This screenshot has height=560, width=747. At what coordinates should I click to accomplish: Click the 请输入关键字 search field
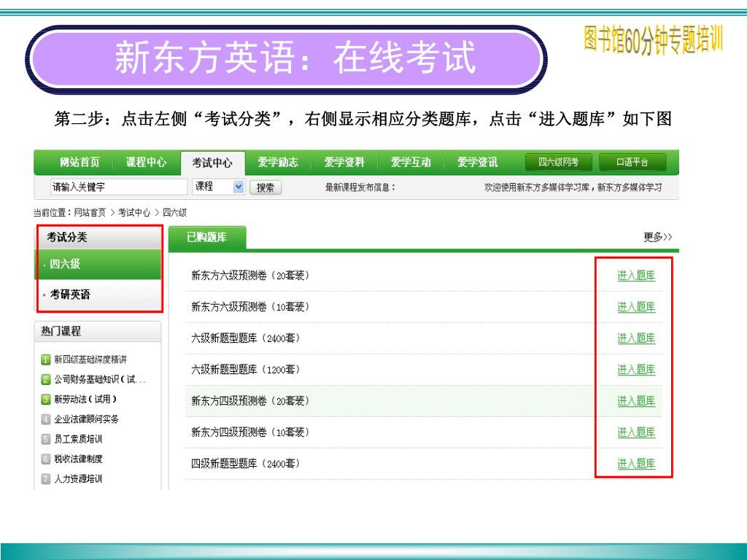[x=119, y=187]
